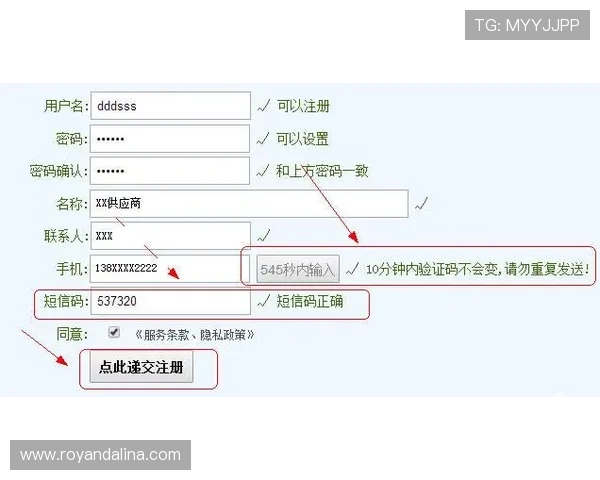Click the checkmark icon beside 联系人 field
The width and height of the screenshot is (600, 480).
264,235
